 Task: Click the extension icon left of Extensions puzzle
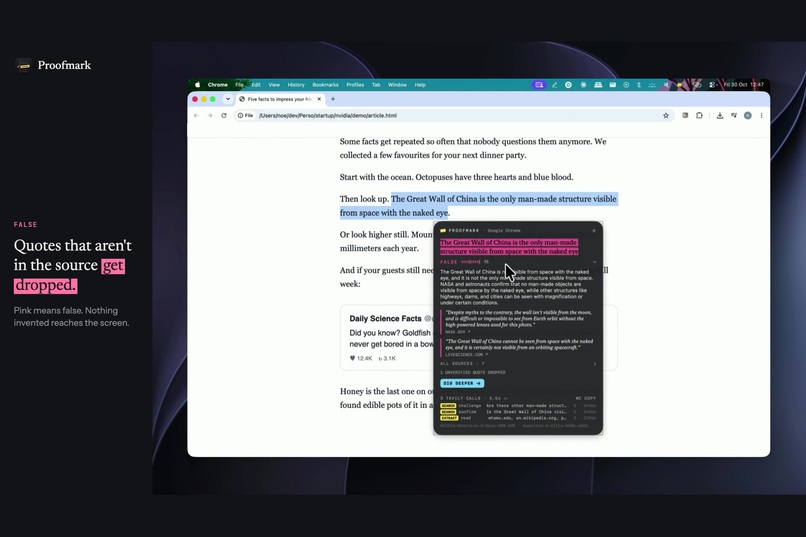(685, 116)
